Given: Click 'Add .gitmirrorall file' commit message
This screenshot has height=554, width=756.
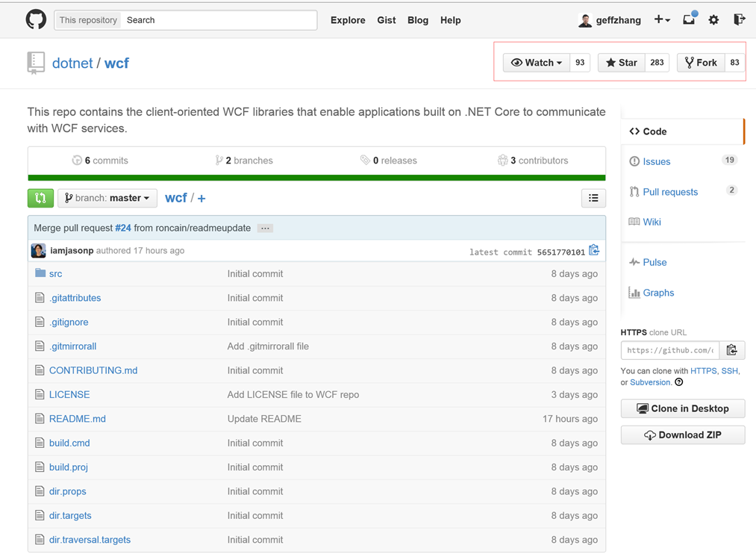Looking at the screenshot, I should point(268,346).
